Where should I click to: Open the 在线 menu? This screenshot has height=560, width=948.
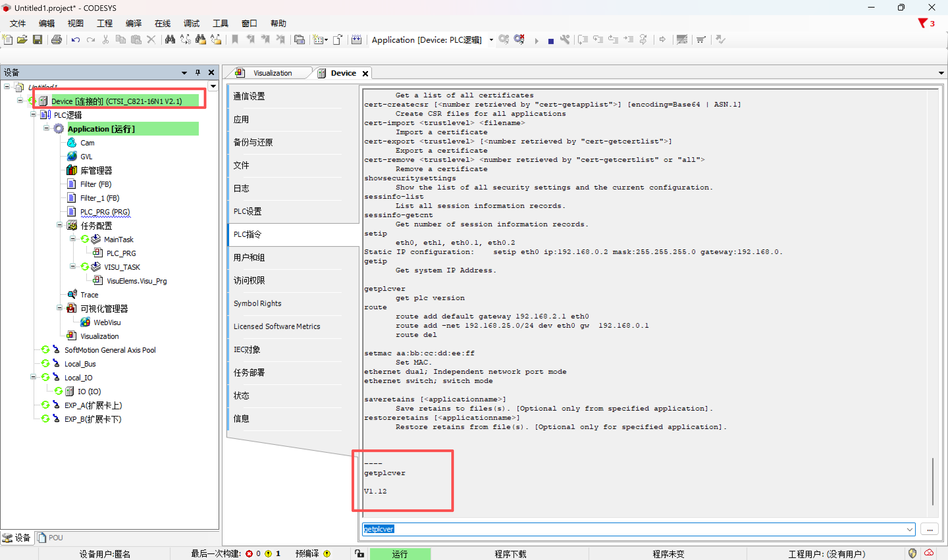pyautogui.click(x=163, y=23)
